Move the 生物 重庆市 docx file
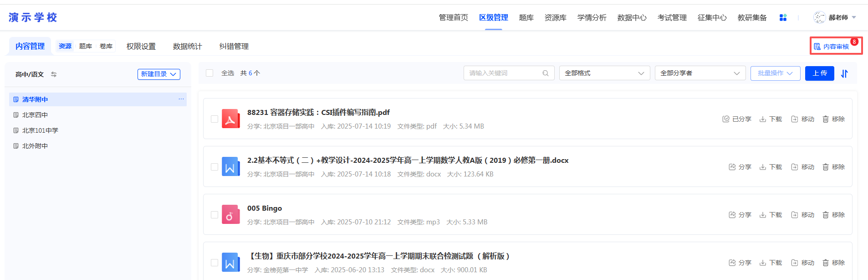868x280 pixels. coord(802,263)
